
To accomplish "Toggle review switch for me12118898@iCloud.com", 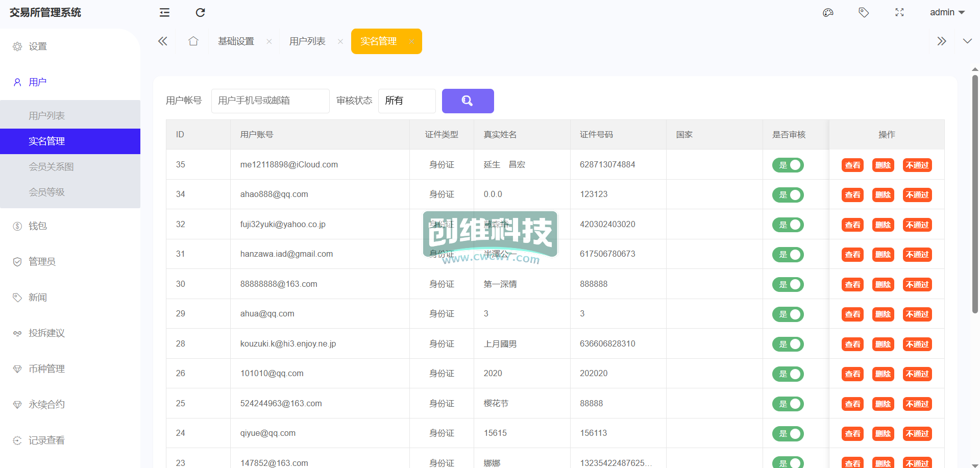I will point(788,165).
